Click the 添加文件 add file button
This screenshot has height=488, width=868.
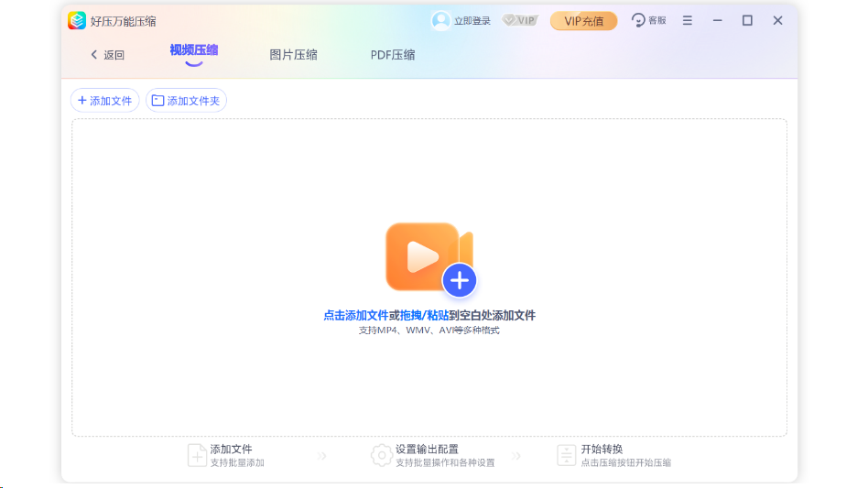[x=104, y=101]
